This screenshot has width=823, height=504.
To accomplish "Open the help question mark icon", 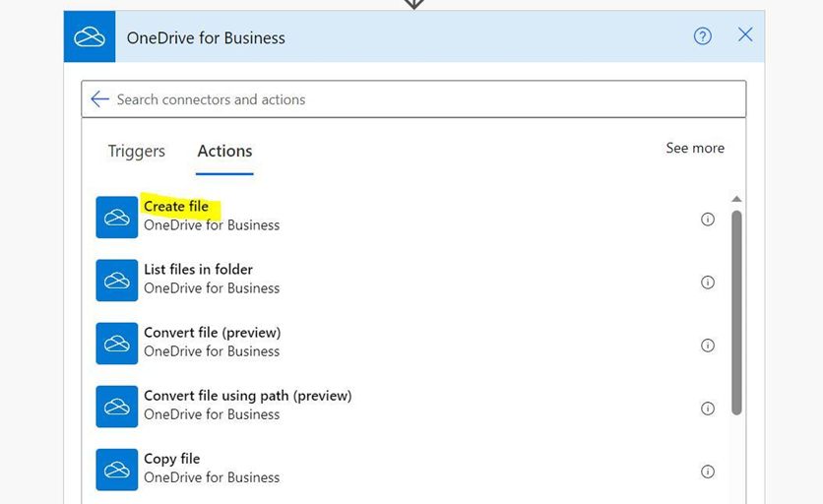I will [702, 36].
